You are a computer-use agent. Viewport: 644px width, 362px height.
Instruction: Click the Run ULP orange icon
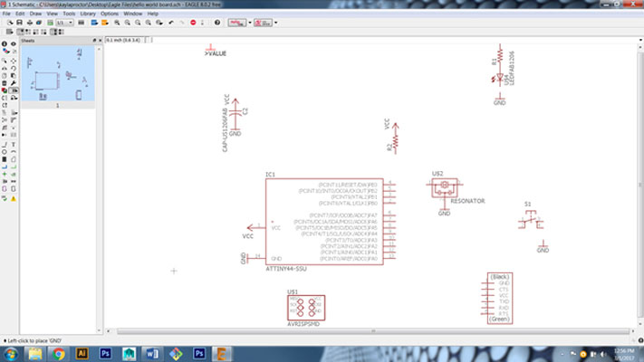pyautogui.click(x=105, y=23)
